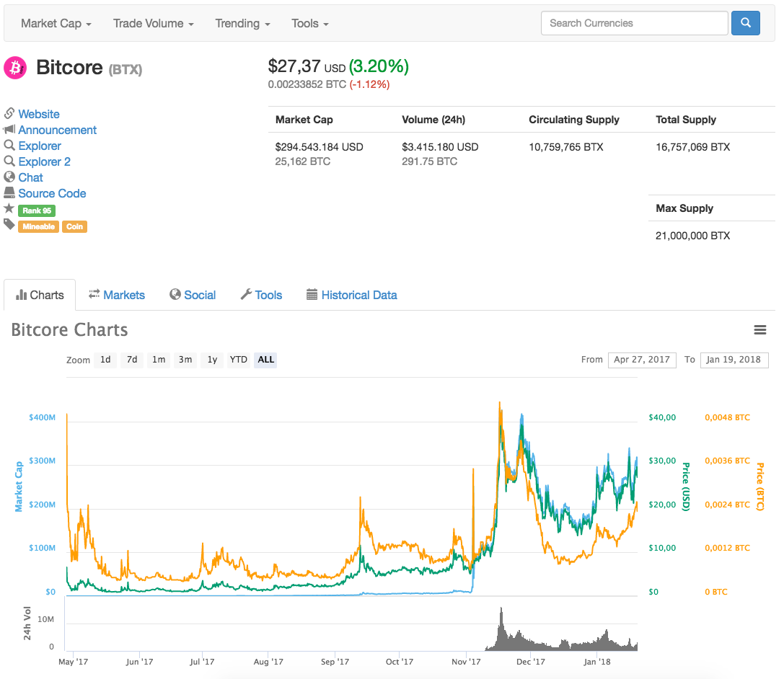Viewport: 784px width, 679px height.
Task: Click the Nov '17 label on time axis
Action: pos(466,662)
